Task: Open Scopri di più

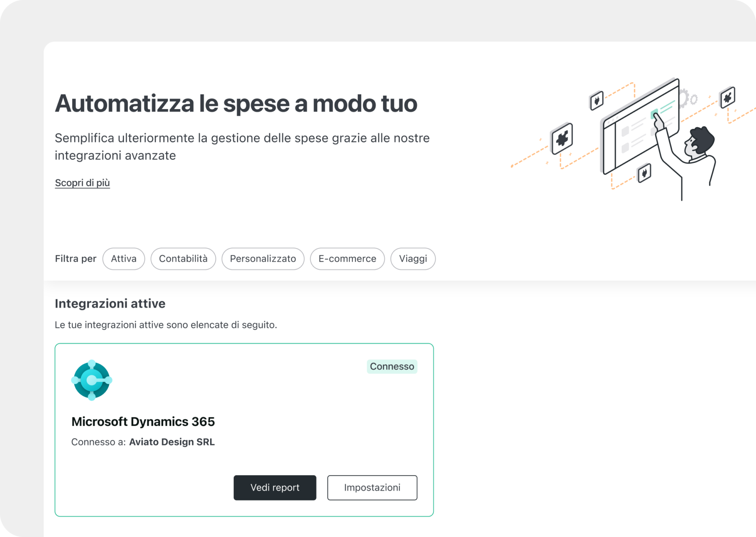Action: pyautogui.click(x=82, y=182)
